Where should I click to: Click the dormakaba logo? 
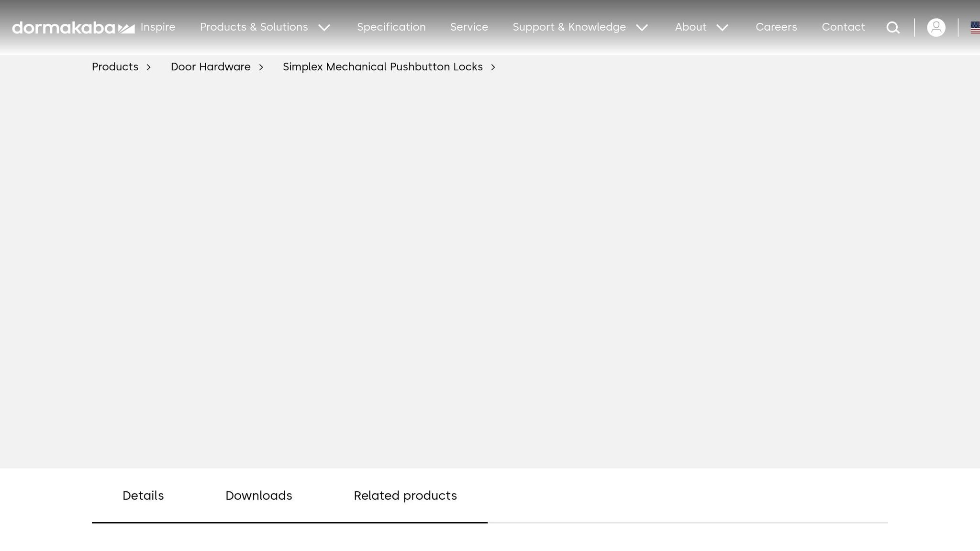click(73, 28)
